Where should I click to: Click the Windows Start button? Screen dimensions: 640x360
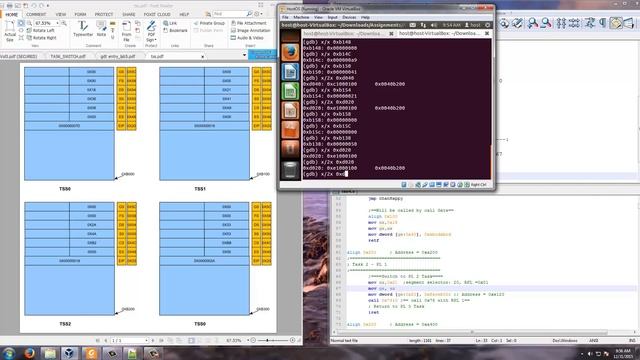9,353
